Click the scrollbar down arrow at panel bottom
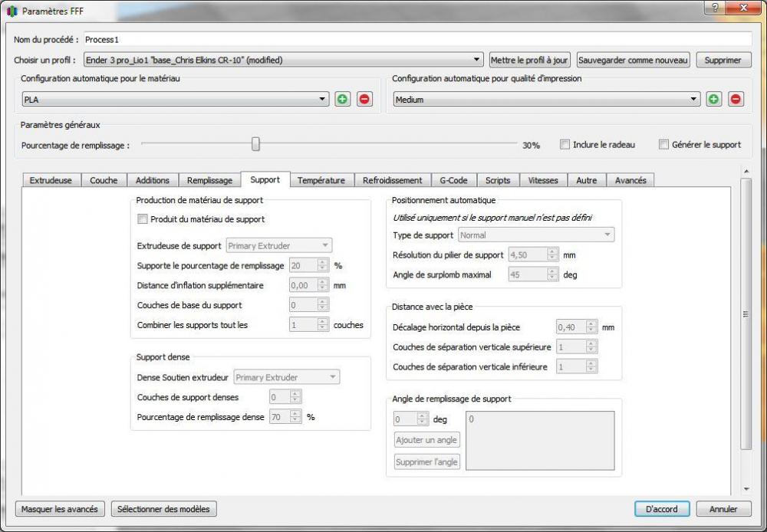The image size is (767, 532). point(746,489)
